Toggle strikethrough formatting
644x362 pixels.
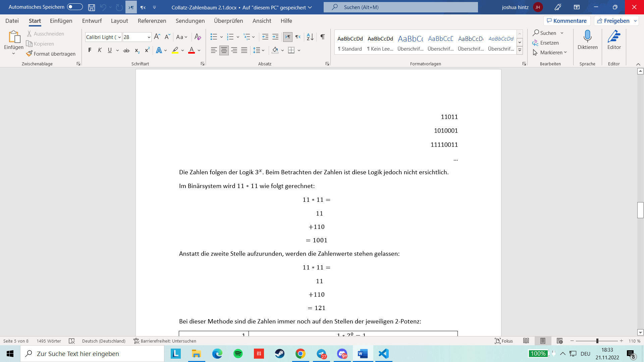(x=126, y=50)
